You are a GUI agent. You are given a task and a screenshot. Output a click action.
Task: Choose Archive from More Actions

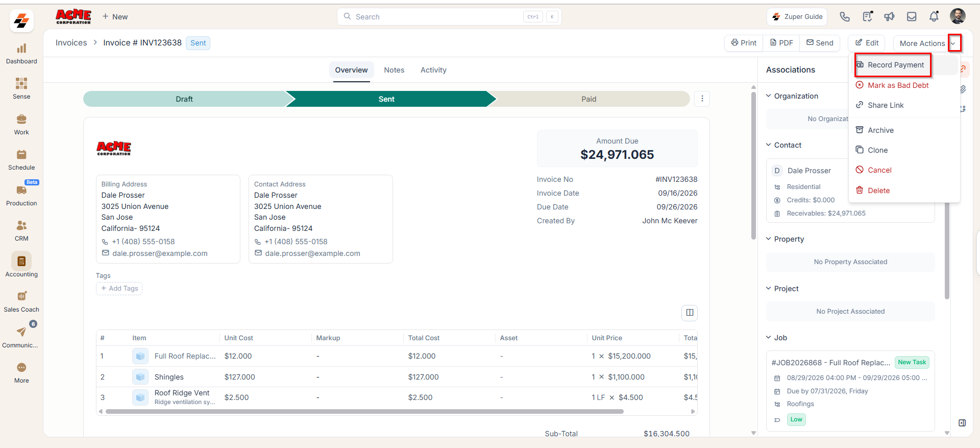[x=880, y=130]
